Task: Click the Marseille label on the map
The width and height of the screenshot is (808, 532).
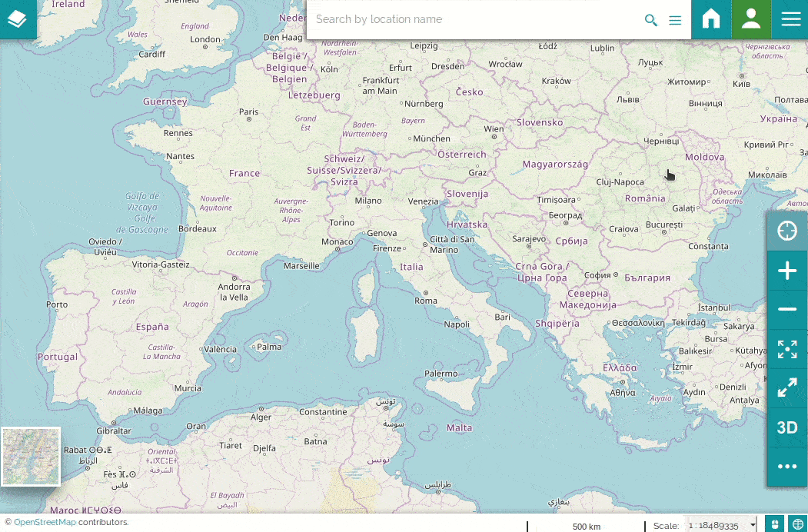Action: [301, 266]
